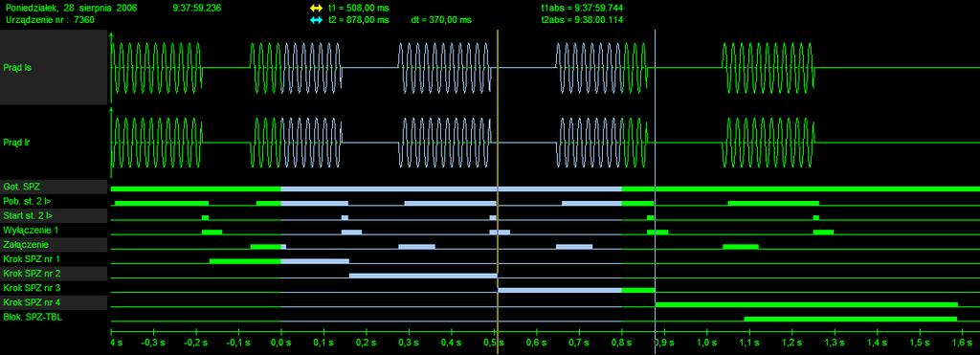Click the Krok SPZ nr 1 green bar segment
980x355 pixels.
pyautogui.click(x=245, y=261)
